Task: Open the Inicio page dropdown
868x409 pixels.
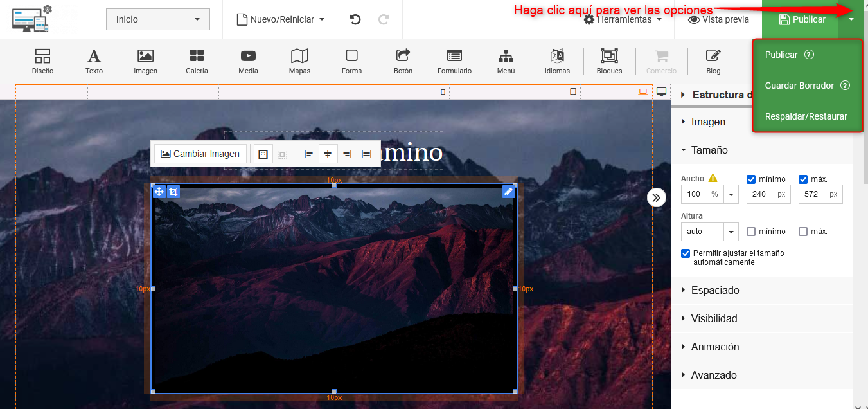Action: [157, 19]
